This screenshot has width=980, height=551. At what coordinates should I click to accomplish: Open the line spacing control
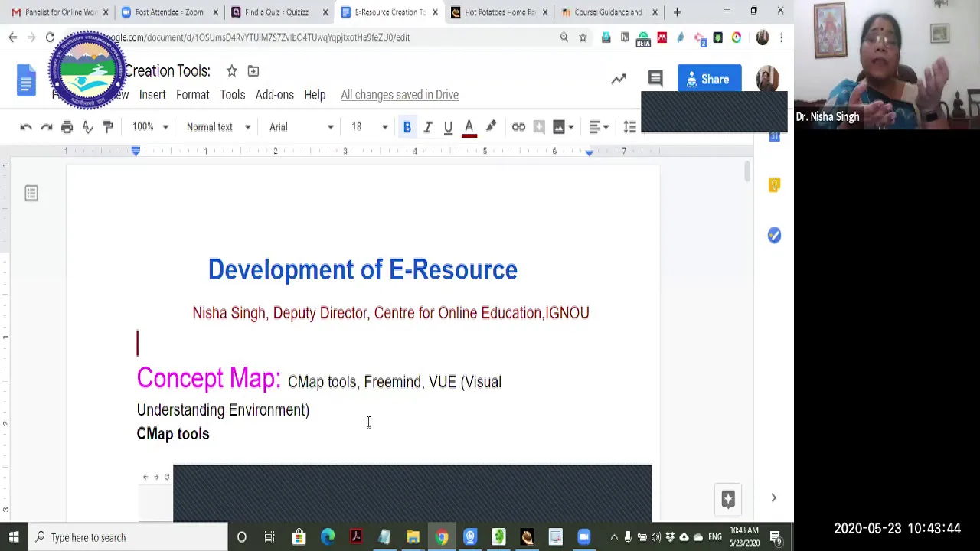(x=629, y=127)
